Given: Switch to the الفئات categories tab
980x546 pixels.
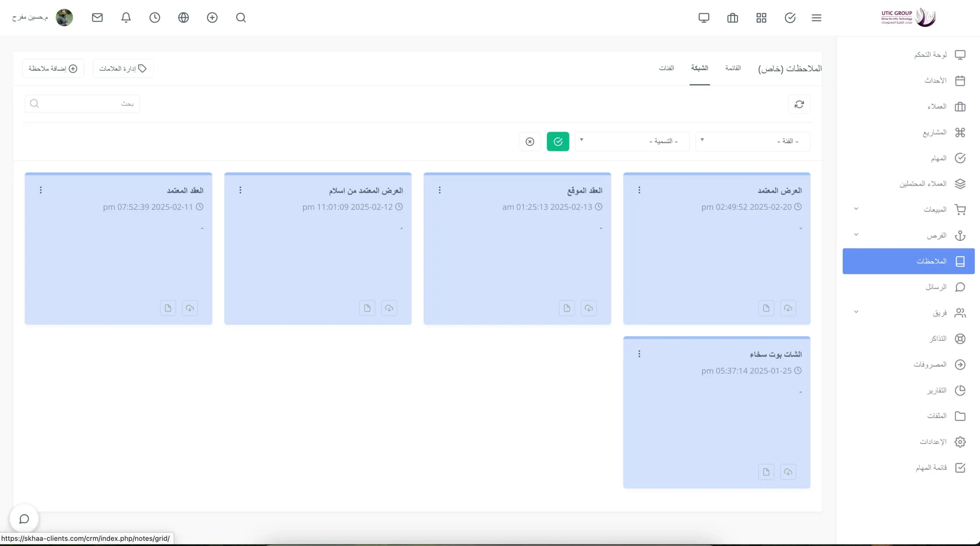Looking at the screenshot, I should [666, 68].
